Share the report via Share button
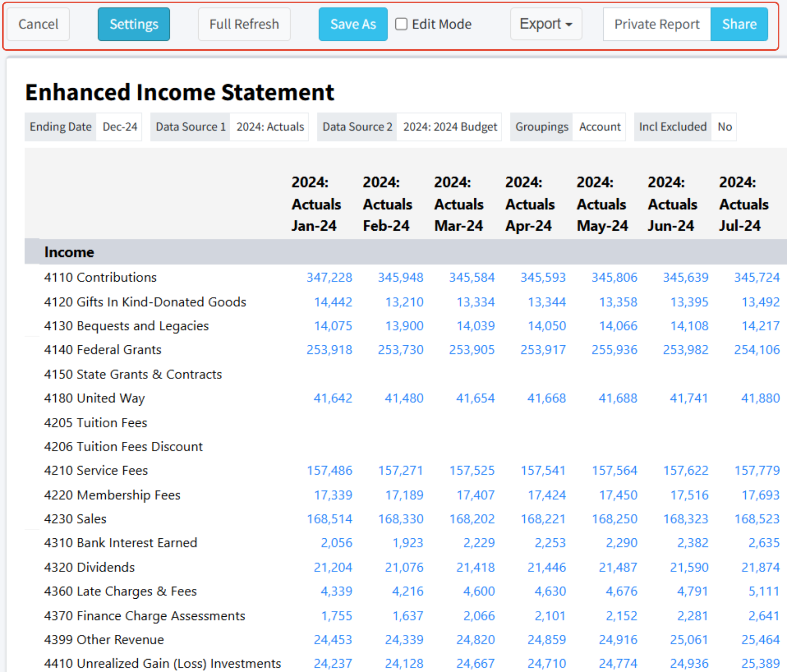This screenshot has width=787, height=672. [x=739, y=24]
